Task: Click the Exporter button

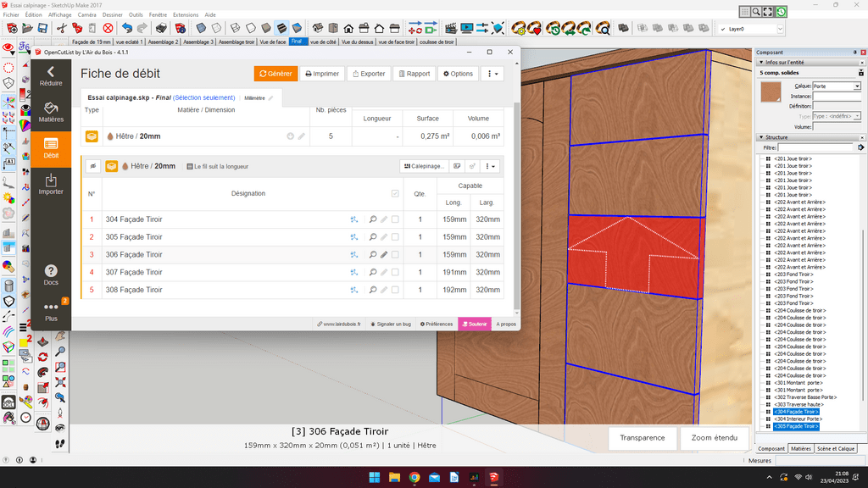Action: pyautogui.click(x=369, y=74)
